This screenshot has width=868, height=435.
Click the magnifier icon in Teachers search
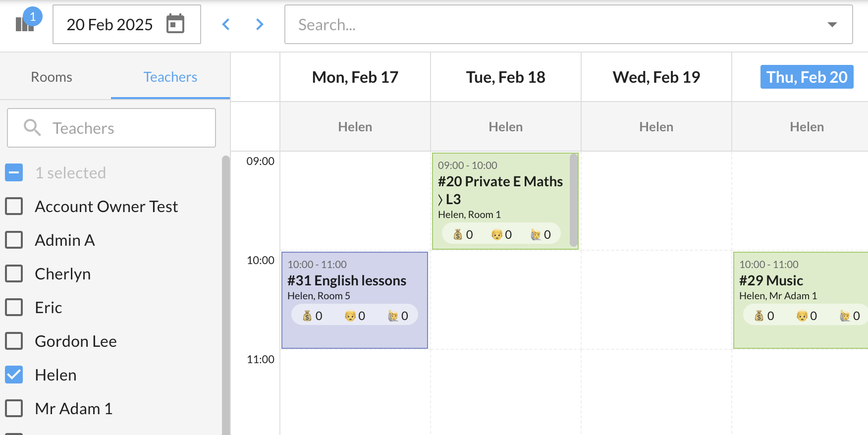point(32,128)
